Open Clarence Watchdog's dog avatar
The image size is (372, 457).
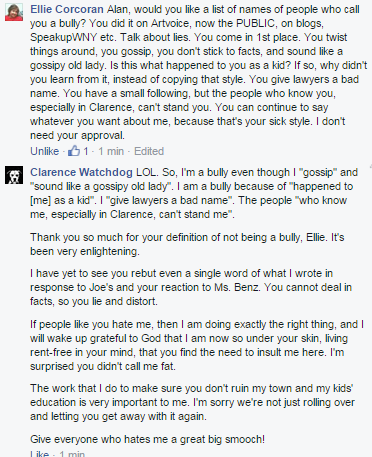(x=14, y=175)
